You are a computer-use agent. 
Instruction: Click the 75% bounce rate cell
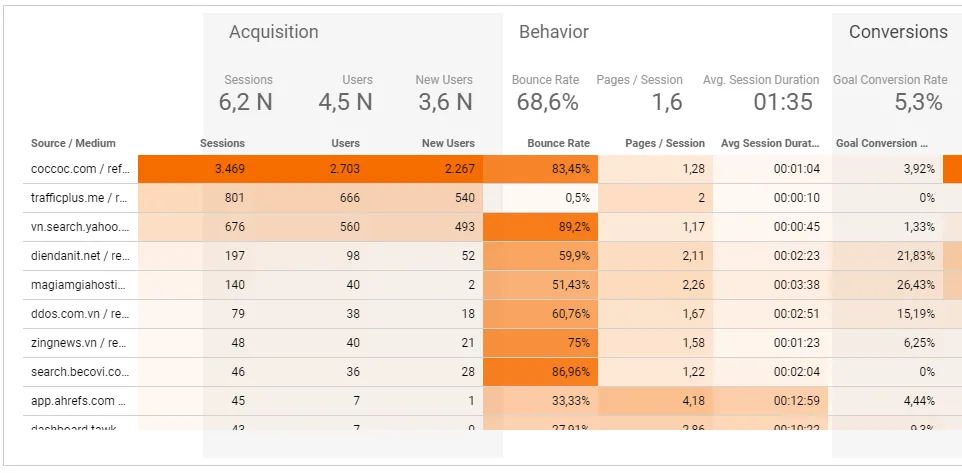[541, 342]
